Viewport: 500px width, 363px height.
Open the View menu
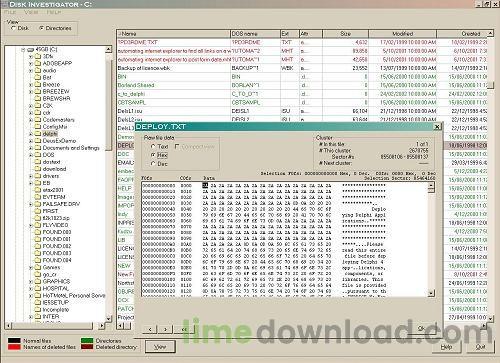(x=31, y=12)
